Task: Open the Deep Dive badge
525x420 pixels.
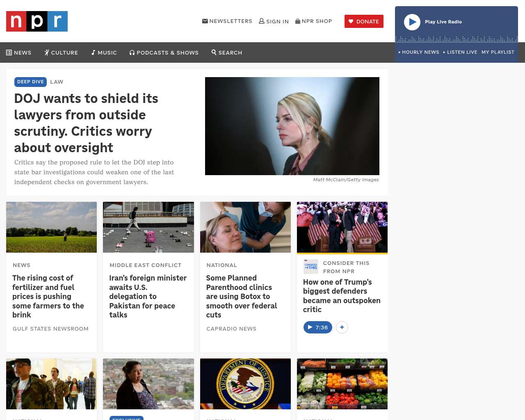Action: [x=30, y=82]
